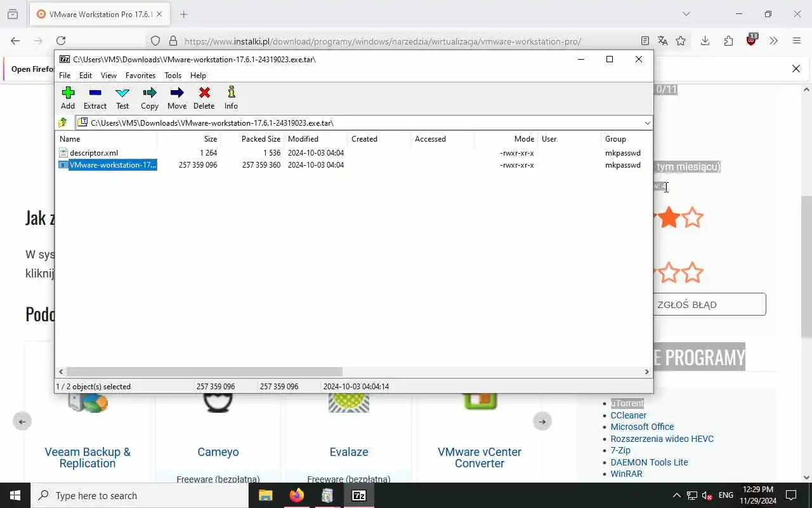Open the Rozszerzenia wideo HEVC link

tap(662, 439)
